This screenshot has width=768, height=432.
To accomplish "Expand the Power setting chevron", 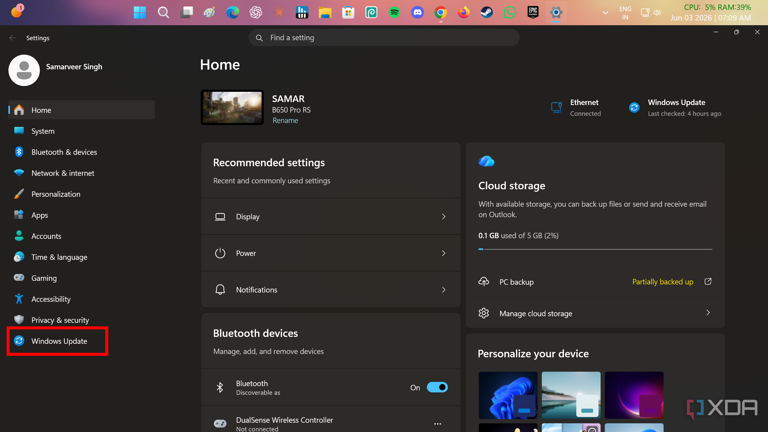I will (444, 253).
